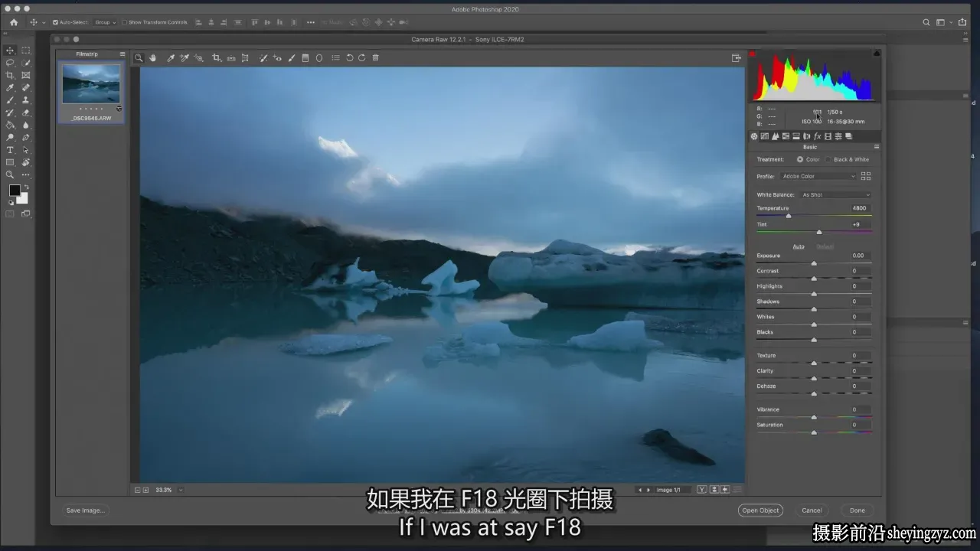Viewport: 980px width, 551px height.
Task: Select Black & White treatment radio button
Action: coord(828,160)
